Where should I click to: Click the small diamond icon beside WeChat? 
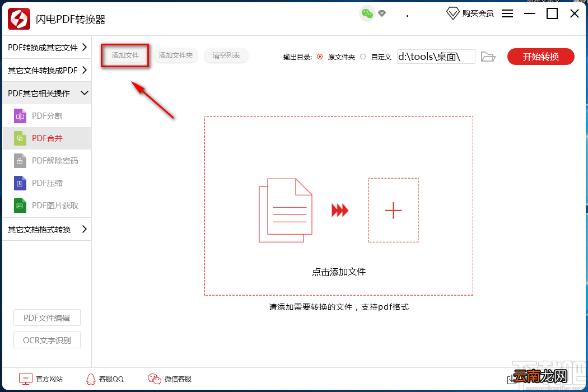click(x=382, y=13)
